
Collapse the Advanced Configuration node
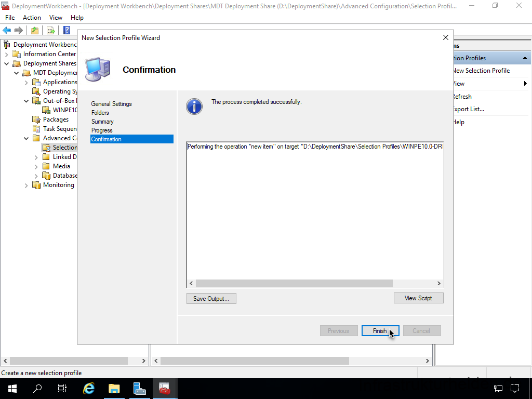26,138
